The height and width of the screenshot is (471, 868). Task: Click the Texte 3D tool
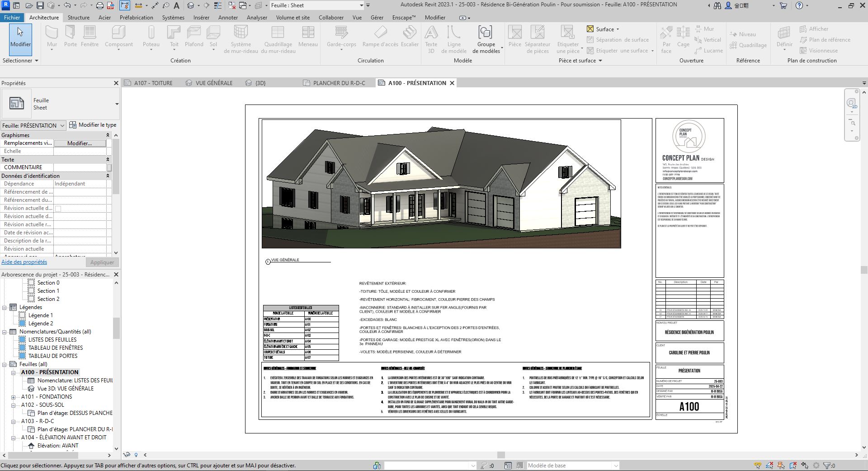click(x=431, y=40)
